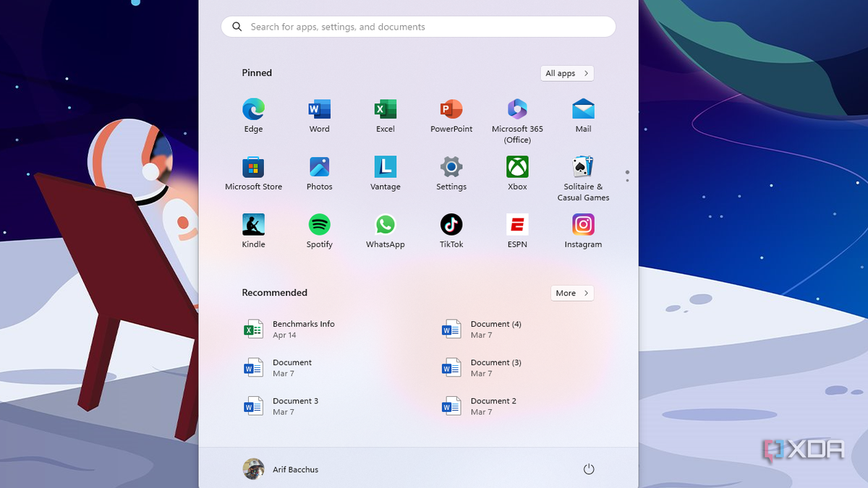
Task: Open the TikTok app
Action: (451, 231)
